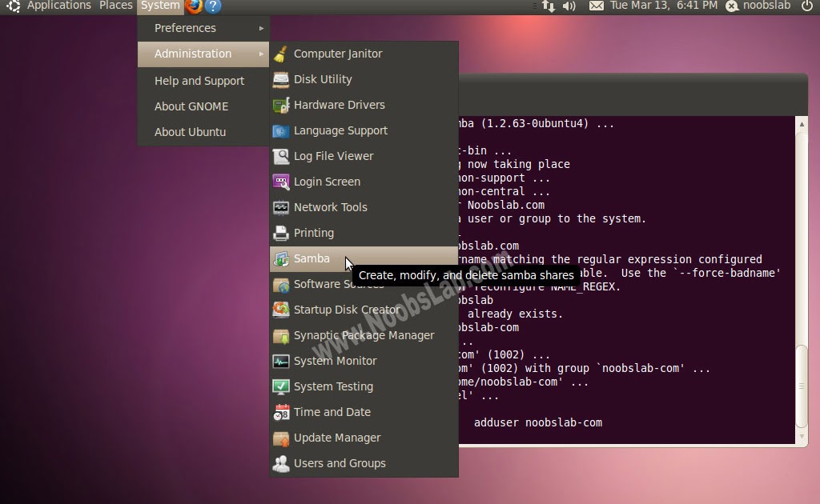Click the Time and Date calendar icon
Screen dimensions: 820x504
pyautogui.click(x=281, y=412)
